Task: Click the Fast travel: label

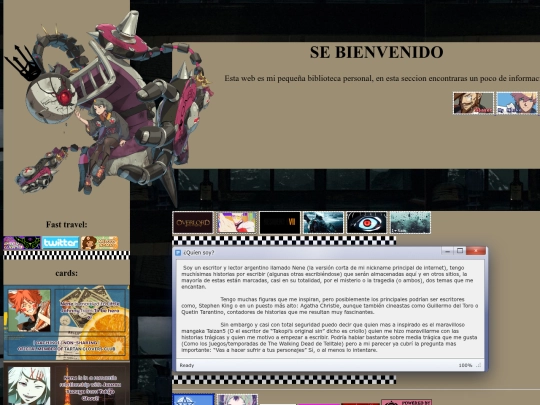Action: (x=66, y=225)
